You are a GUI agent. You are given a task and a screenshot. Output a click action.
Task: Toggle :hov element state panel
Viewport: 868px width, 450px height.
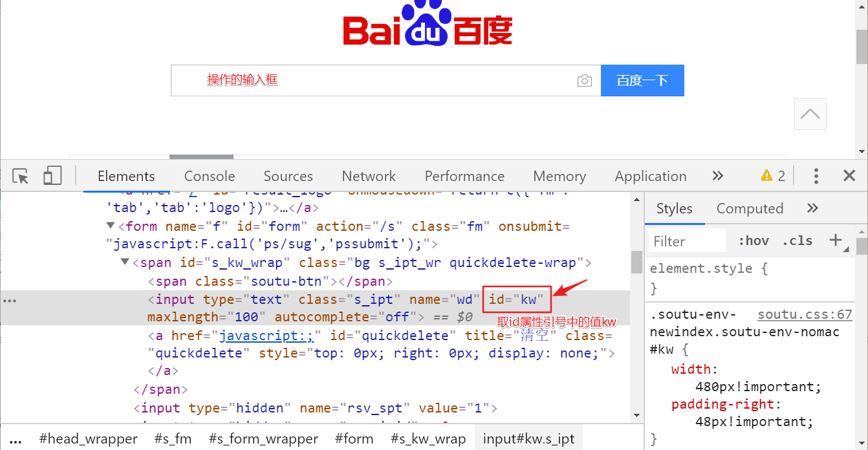click(754, 241)
